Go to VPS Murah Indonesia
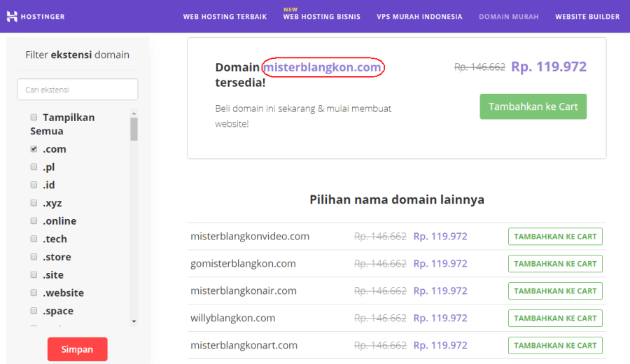 tap(419, 17)
